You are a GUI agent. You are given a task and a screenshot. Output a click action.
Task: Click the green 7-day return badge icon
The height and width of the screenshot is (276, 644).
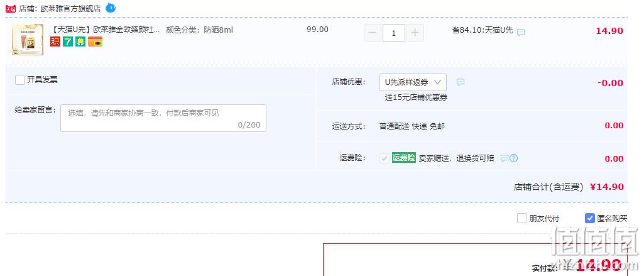68,41
